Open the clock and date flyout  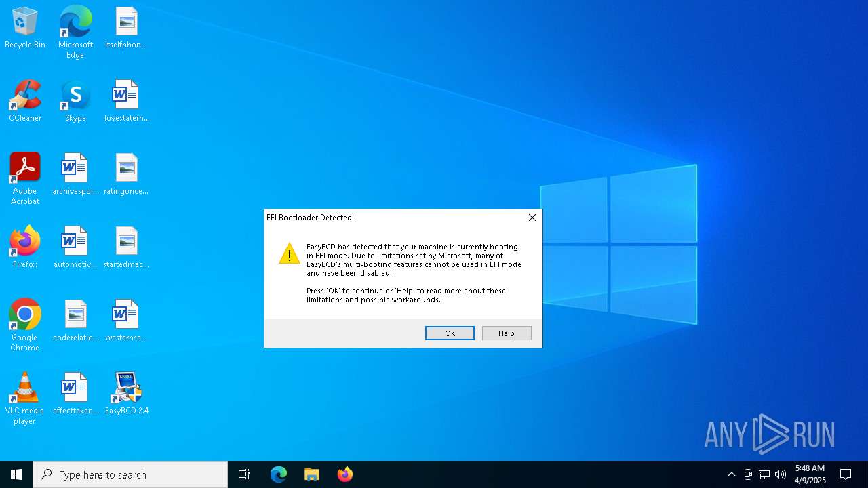810,474
